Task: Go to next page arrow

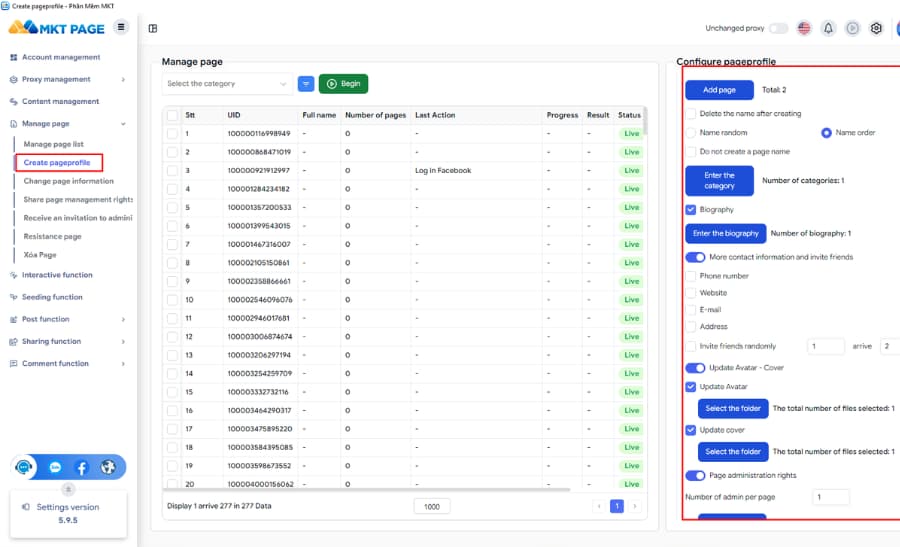Action: click(635, 506)
